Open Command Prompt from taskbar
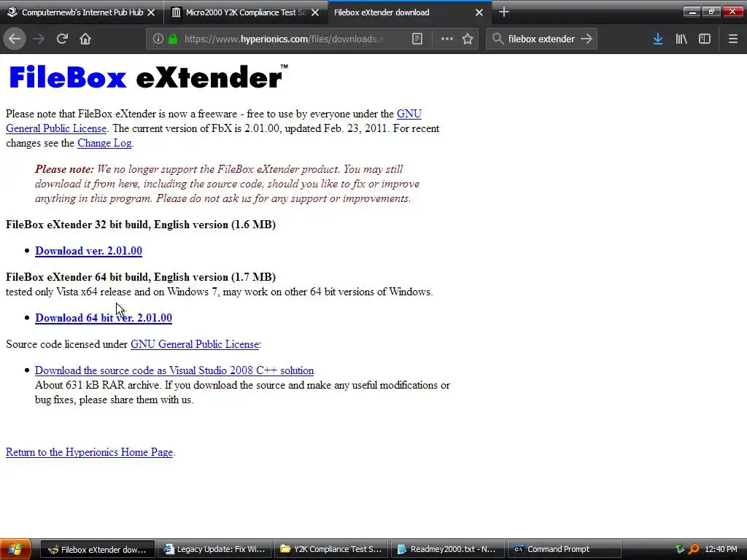The image size is (747, 560). coord(565,549)
